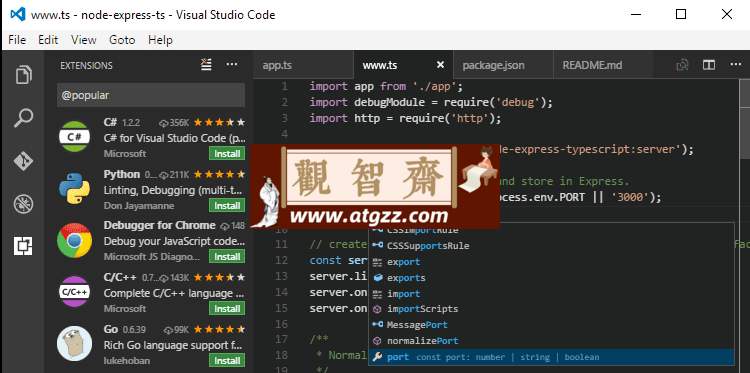Open the Help menu
The width and height of the screenshot is (750, 373).
160,40
